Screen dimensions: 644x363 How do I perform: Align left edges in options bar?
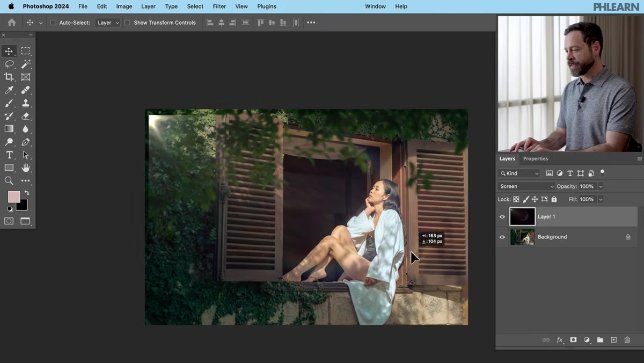click(x=210, y=23)
